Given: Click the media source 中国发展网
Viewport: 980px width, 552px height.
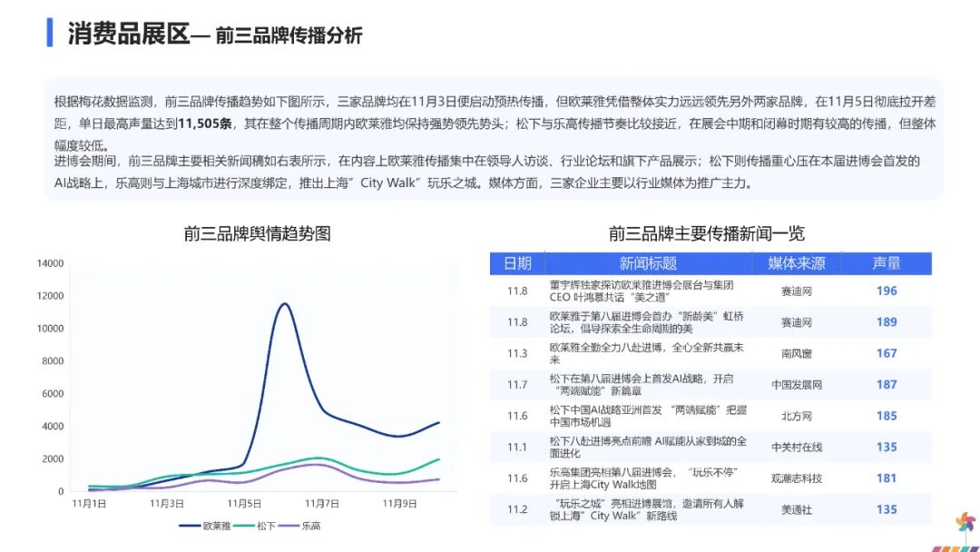Looking at the screenshot, I should [797, 385].
